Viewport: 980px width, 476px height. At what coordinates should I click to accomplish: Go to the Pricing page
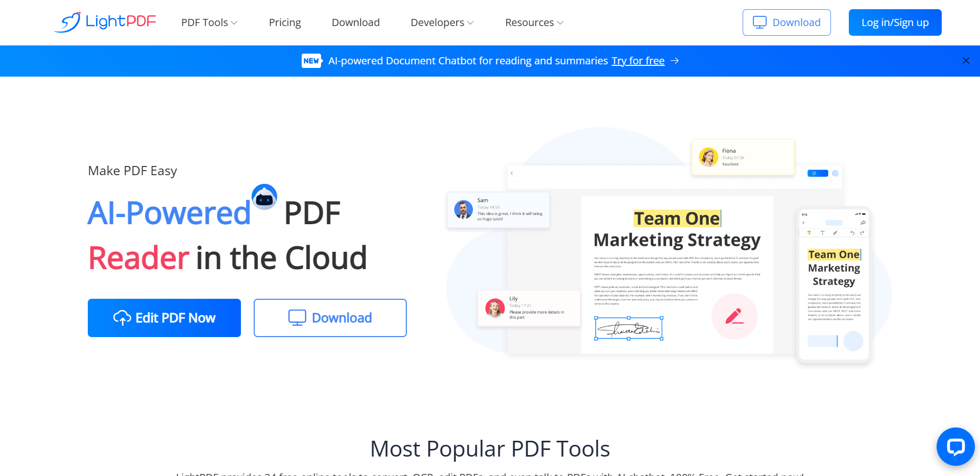tap(285, 22)
